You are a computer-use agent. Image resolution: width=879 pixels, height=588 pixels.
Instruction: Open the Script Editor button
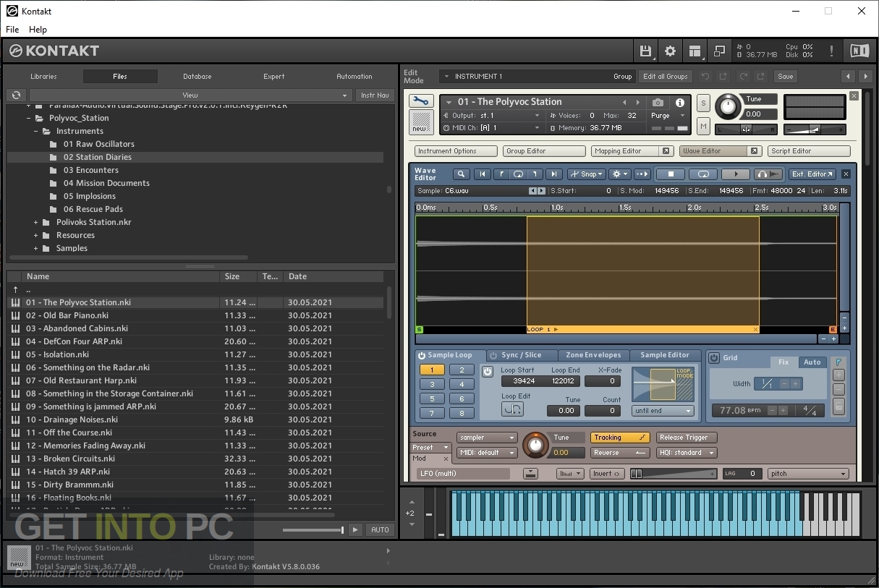pos(809,151)
